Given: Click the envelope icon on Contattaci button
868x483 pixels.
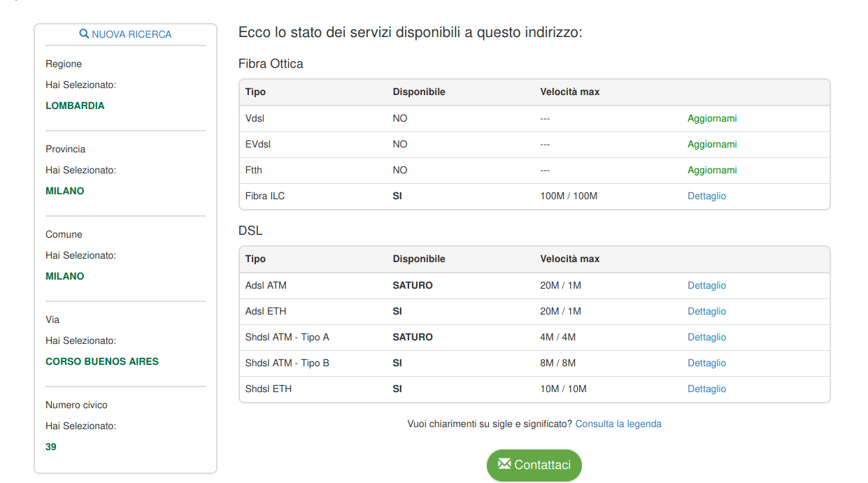Looking at the screenshot, I should pos(504,464).
